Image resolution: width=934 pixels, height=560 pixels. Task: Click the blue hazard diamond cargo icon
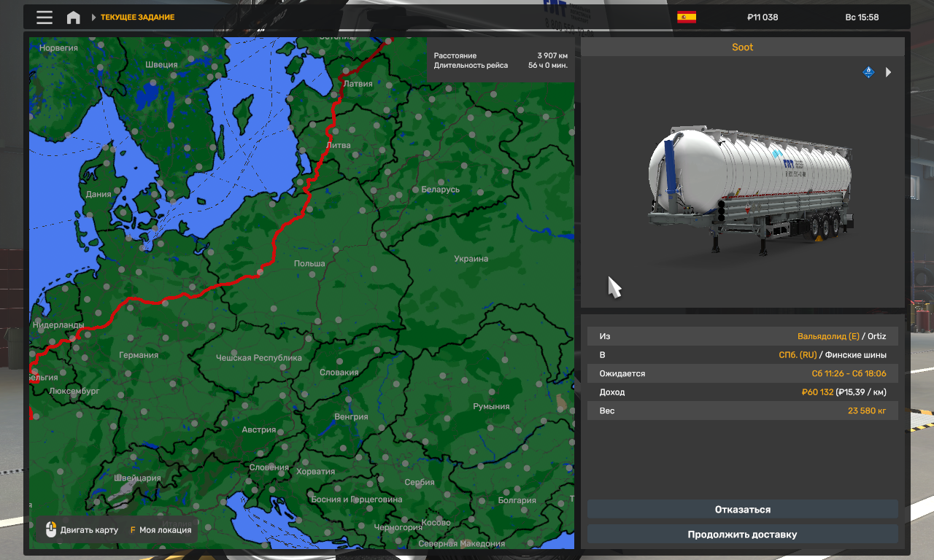(x=868, y=72)
